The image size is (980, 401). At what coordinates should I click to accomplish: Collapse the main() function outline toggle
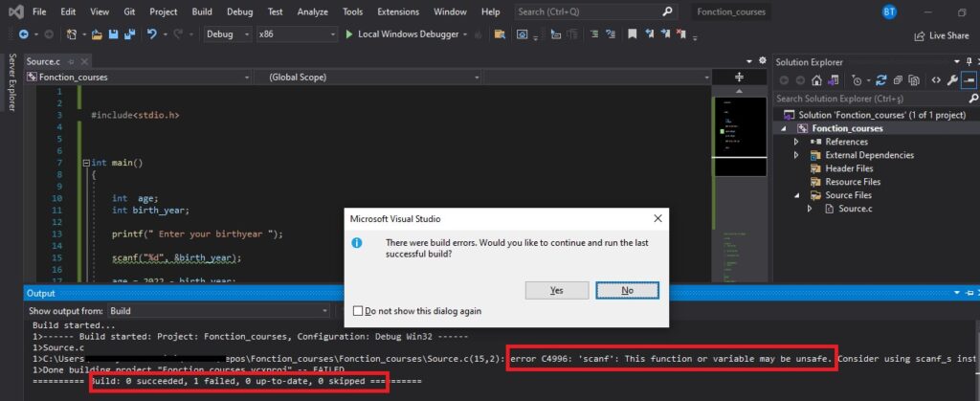tap(86, 163)
